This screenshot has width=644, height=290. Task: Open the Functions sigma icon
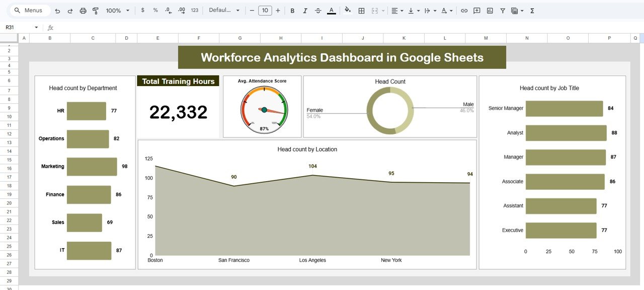click(x=532, y=10)
